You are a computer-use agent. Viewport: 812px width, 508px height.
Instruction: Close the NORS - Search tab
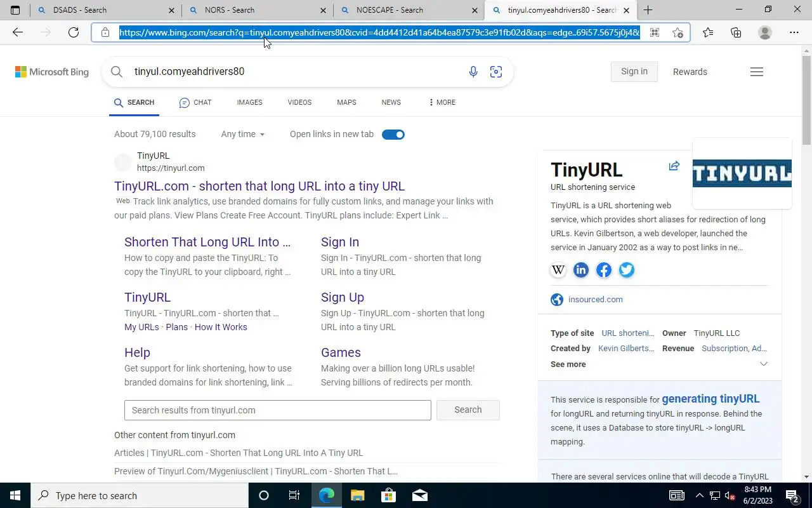[x=323, y=10]
